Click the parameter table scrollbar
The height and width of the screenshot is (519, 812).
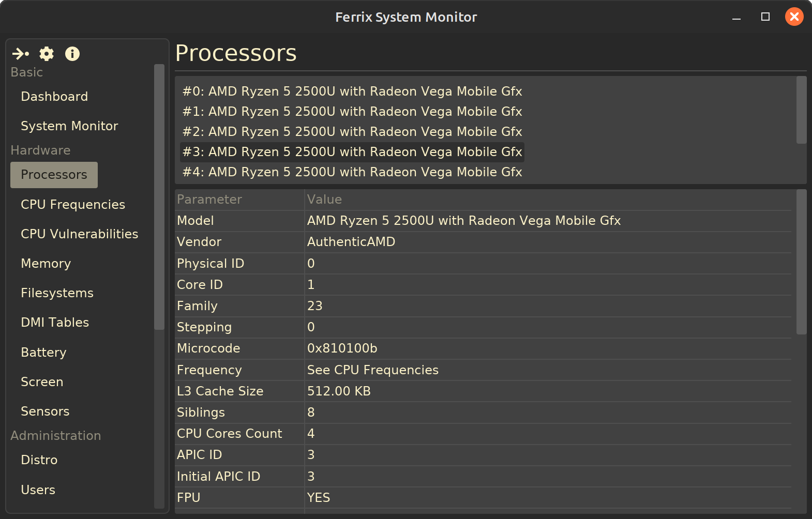pos(801,262)
